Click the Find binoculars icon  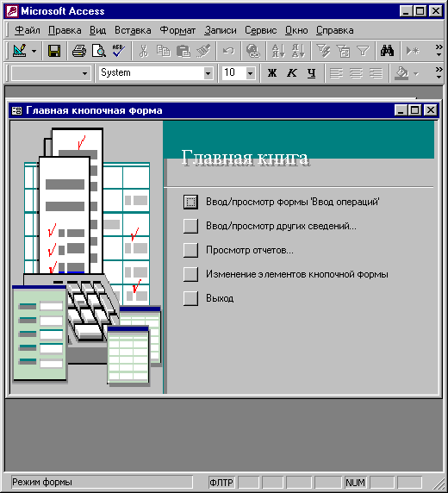[x=388, y=51]
